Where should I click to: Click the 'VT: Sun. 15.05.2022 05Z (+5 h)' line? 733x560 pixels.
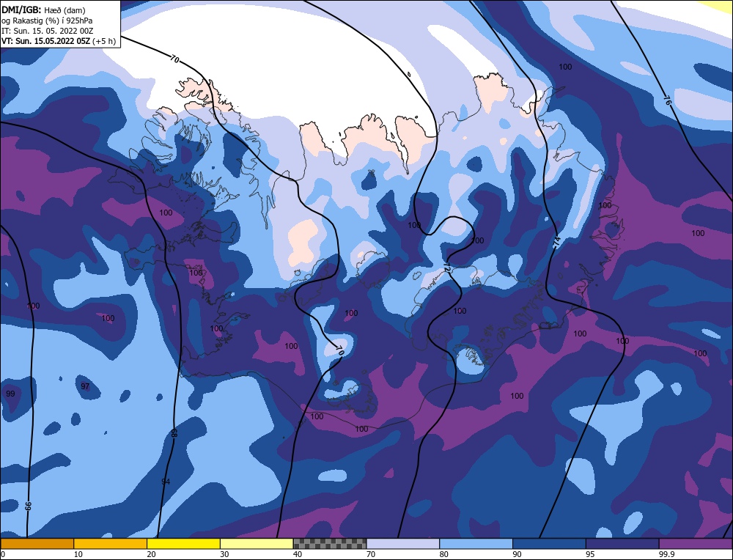tap(59, 40)
